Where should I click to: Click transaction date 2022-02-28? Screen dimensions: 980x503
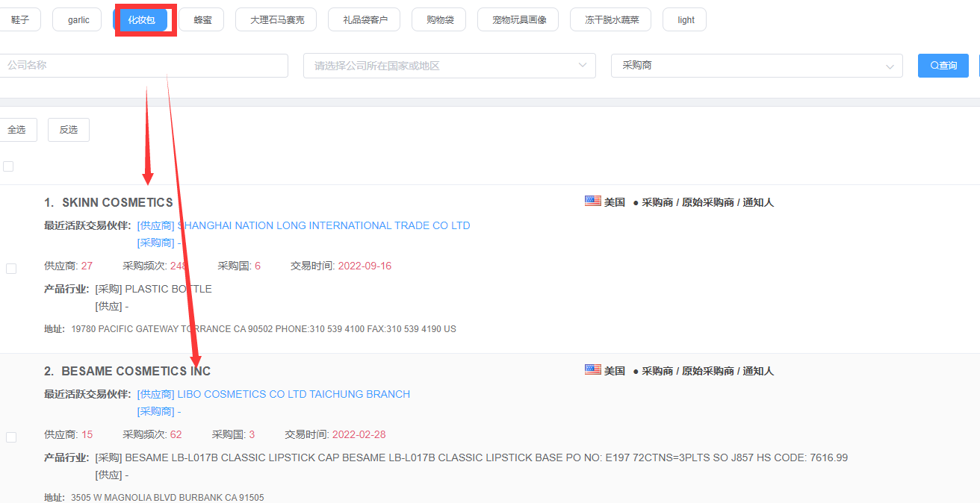[x=359, y=435]
